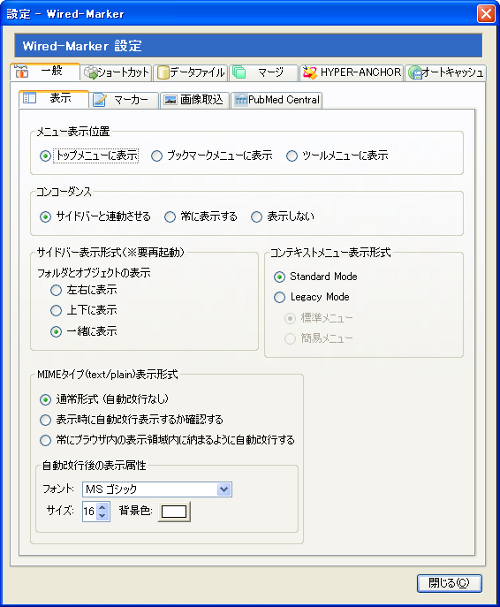The width and height of the screenshot is (500, 607).
Task: Select the 表示 sub-tab
Action: pyautogui.click(x=54, y=99)
